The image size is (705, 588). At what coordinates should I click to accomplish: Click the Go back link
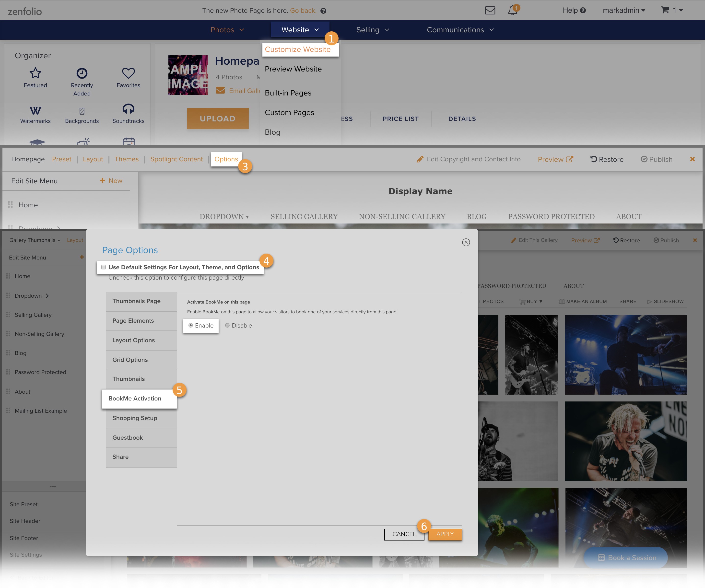(303, 11)
